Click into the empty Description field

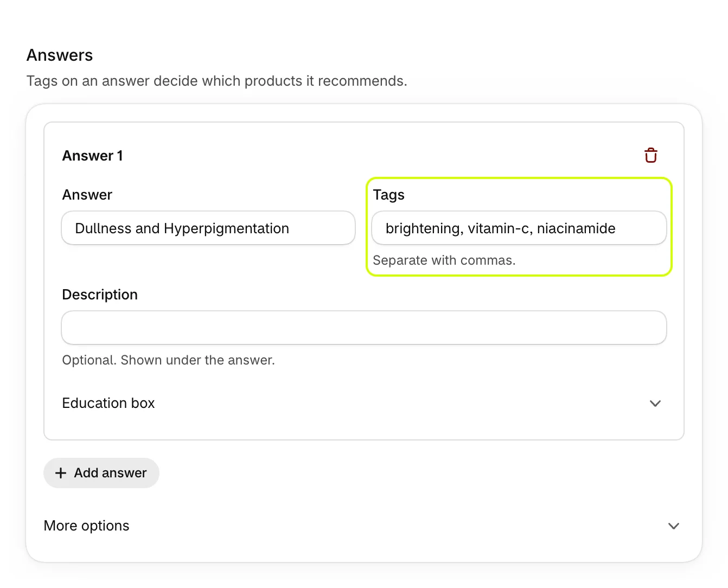[364, 328]
